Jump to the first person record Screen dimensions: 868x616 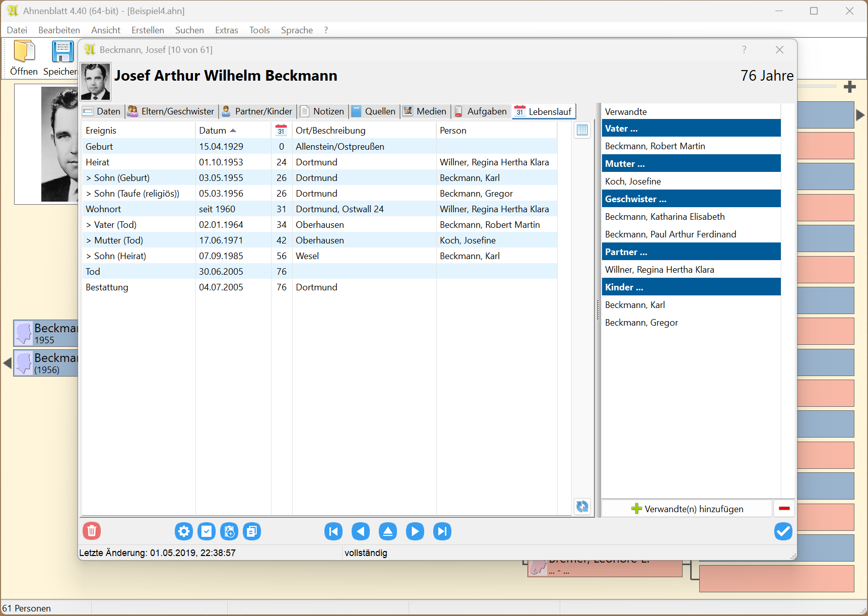pos(333,531)
